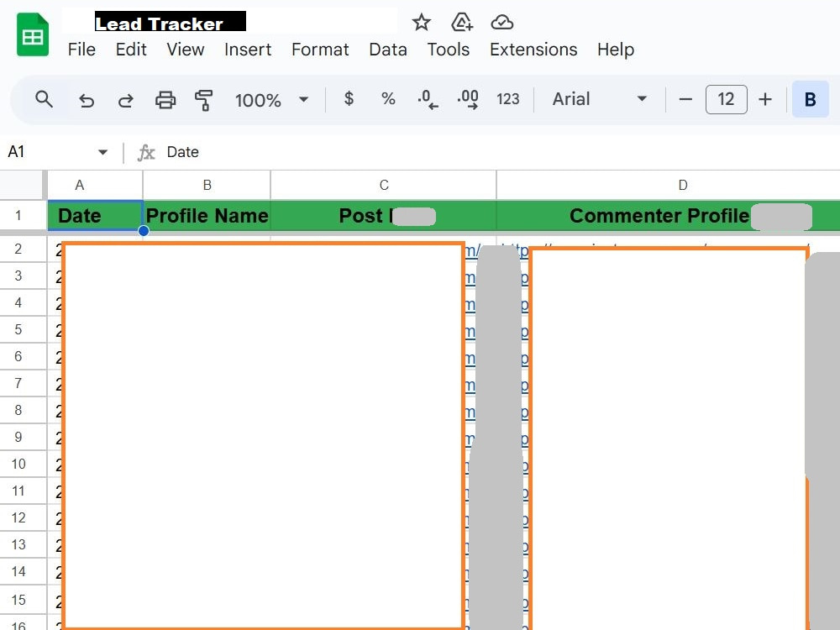Screen dimensions: 840x630
Task: Select column B header
Action: [207, 186]
